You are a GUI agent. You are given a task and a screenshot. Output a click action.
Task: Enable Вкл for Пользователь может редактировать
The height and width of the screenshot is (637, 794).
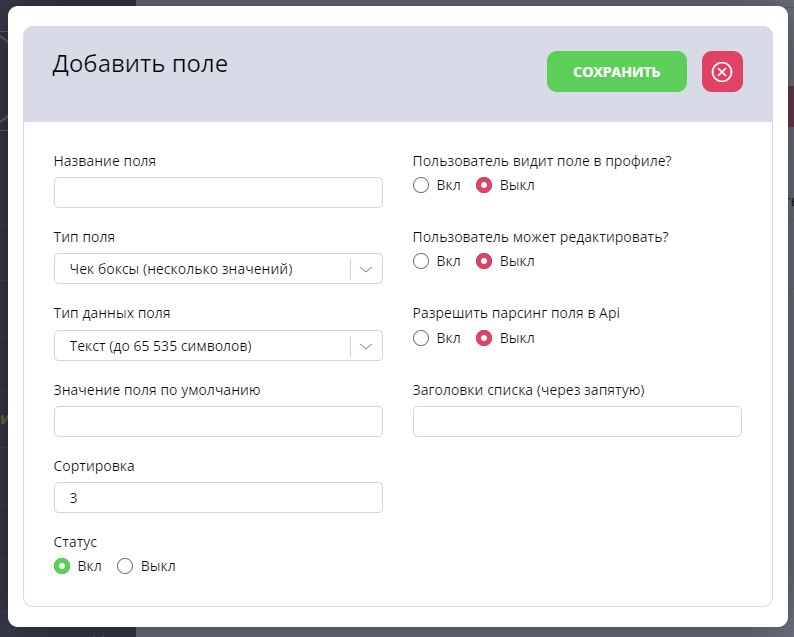(421, 261)
